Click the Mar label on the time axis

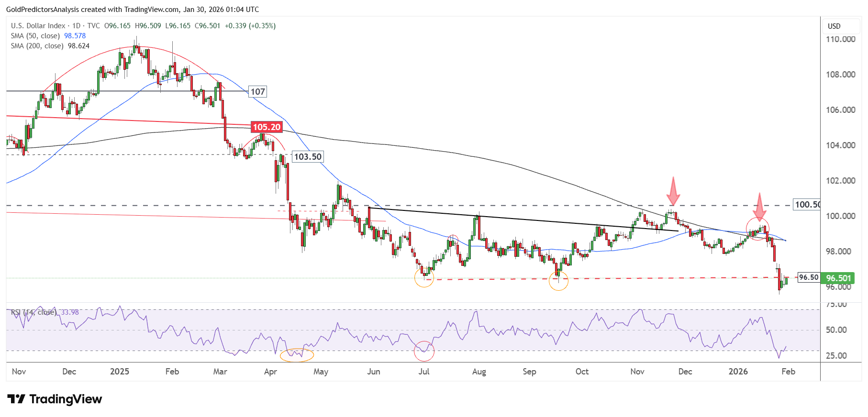click(x=220, y=372)
